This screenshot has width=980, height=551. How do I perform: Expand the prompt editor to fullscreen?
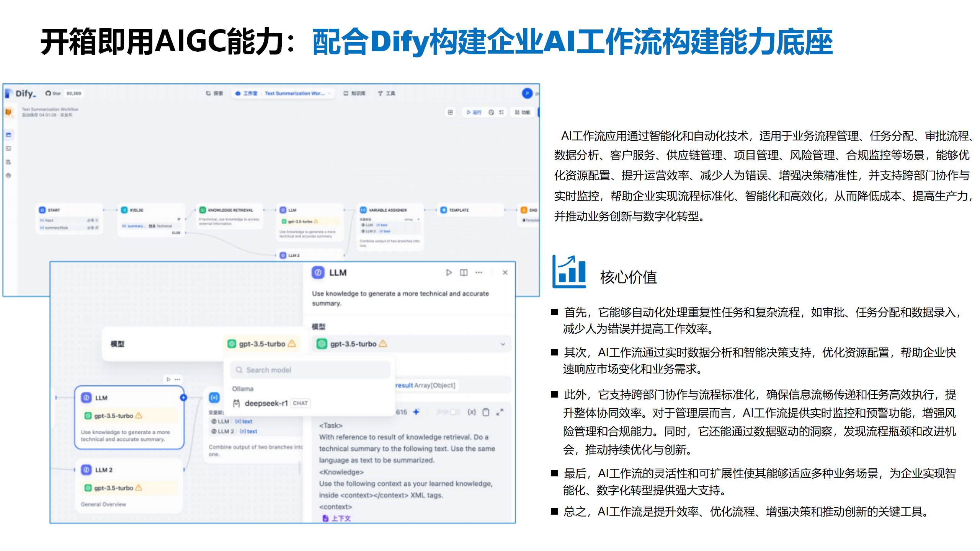[500, 412]
